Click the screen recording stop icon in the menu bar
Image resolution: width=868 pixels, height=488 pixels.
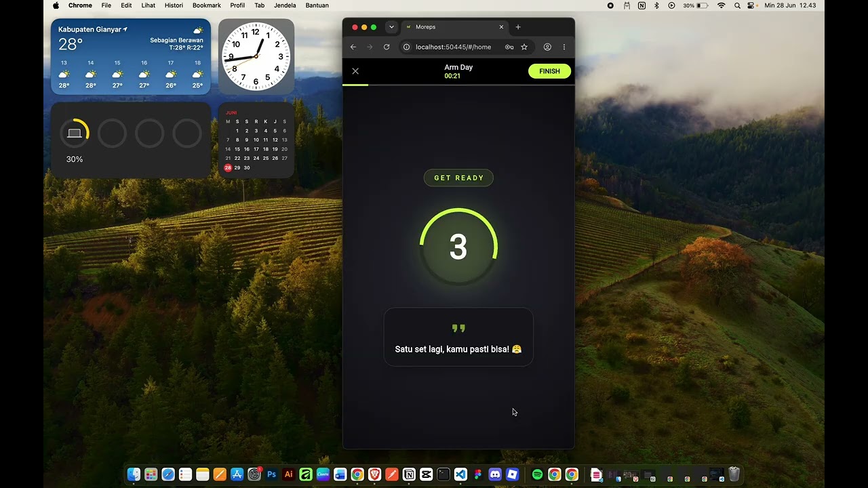[x=610, y=5]
